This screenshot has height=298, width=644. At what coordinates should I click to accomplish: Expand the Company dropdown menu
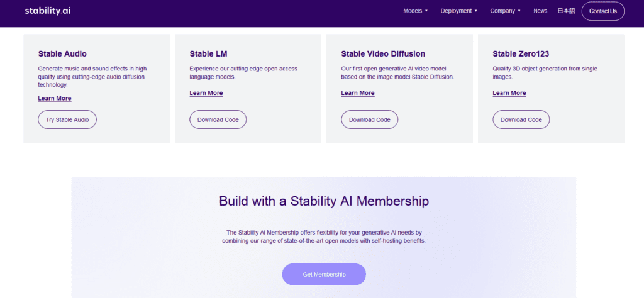(506, 11)
